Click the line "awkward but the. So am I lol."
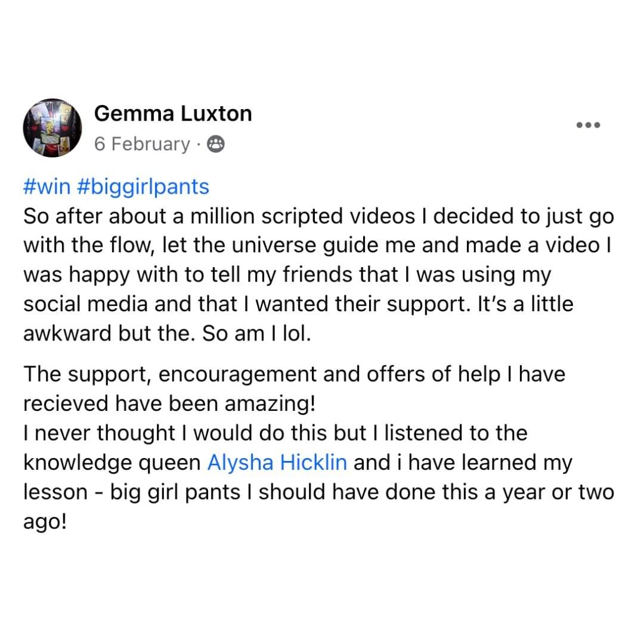Viewport: 644px width, 644px height. 167,333
